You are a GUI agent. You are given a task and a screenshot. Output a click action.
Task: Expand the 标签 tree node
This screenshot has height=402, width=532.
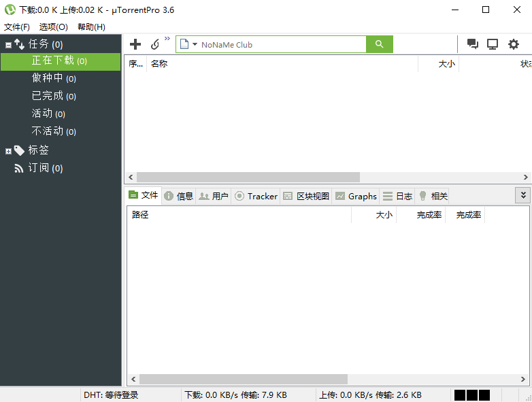(x=8, y=151)
